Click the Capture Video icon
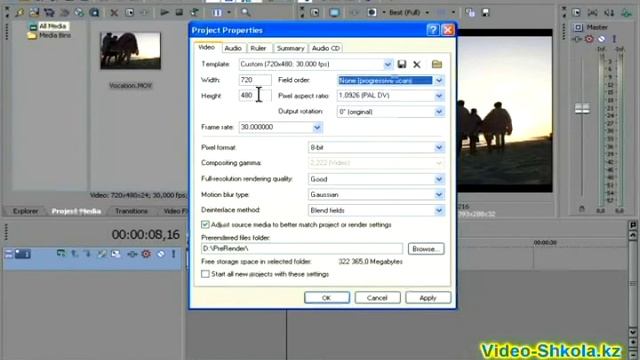Viewport: 640px width, 360px height. (49, 13)
